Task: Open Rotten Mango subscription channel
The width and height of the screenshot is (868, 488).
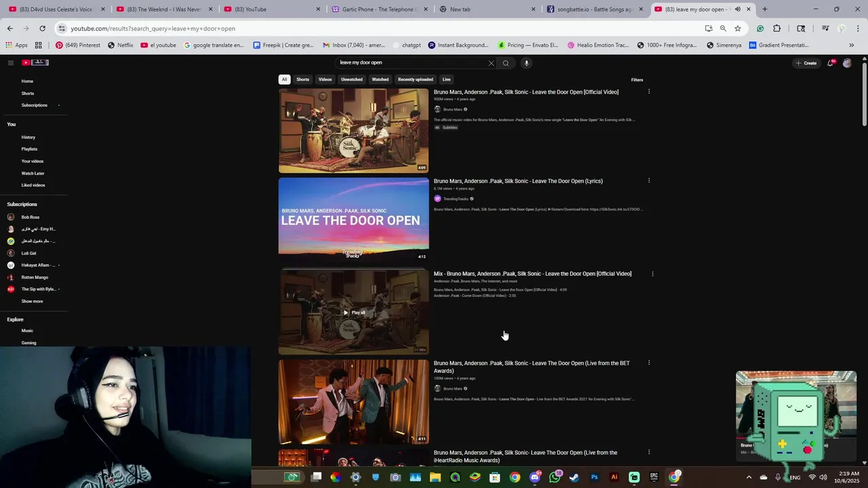Action: pyautogui.click(x=35, y=277)
